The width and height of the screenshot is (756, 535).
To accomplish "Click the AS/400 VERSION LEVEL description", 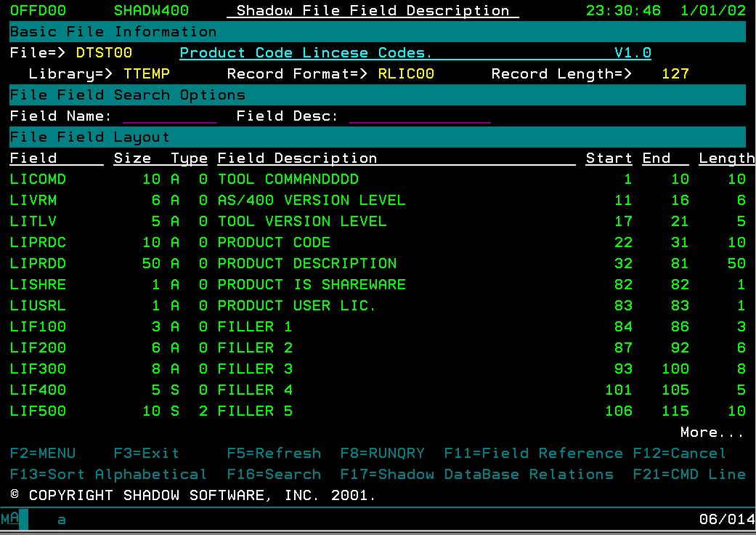I will tap(312, 200).
